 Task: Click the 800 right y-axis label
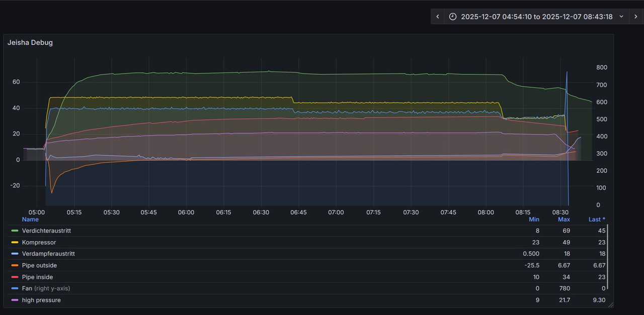click(602, 68)
